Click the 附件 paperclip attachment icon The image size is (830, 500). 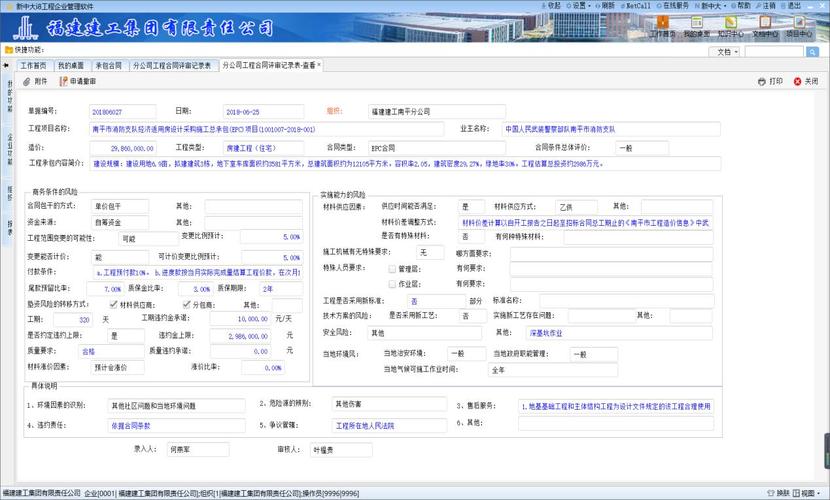(27, 81)
